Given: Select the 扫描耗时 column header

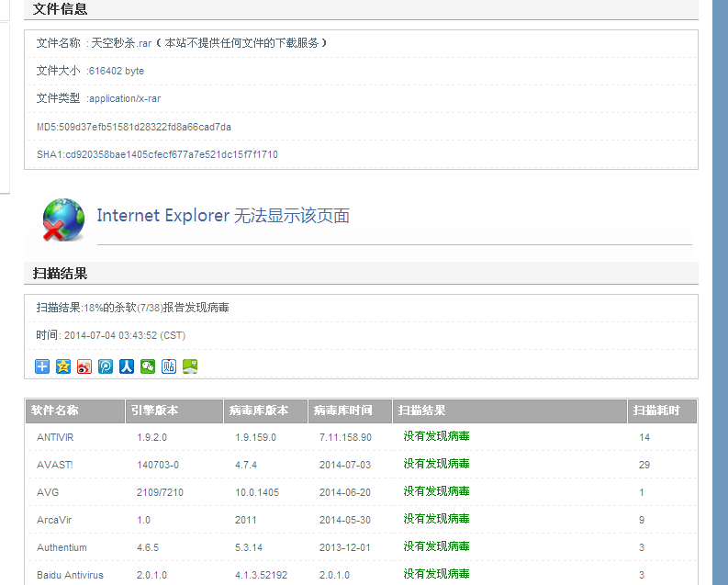Looking at the screenshot, I should click(x=655, y=411).
